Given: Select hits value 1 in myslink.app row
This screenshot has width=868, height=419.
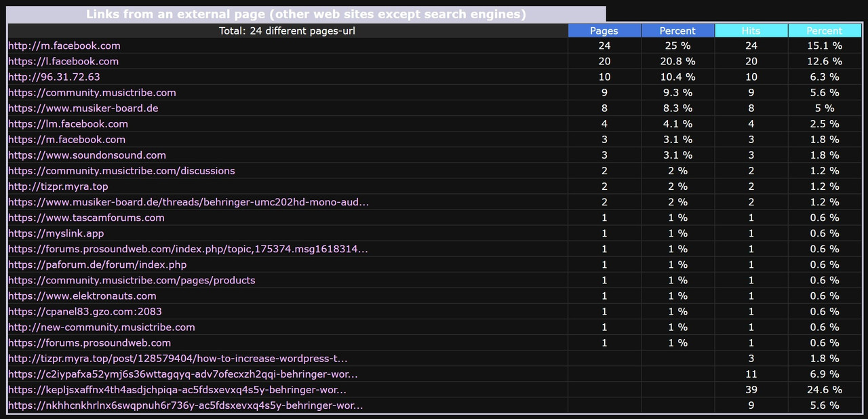Looking at the screenshot, I should pyautogui.click(x=751, y=233).
